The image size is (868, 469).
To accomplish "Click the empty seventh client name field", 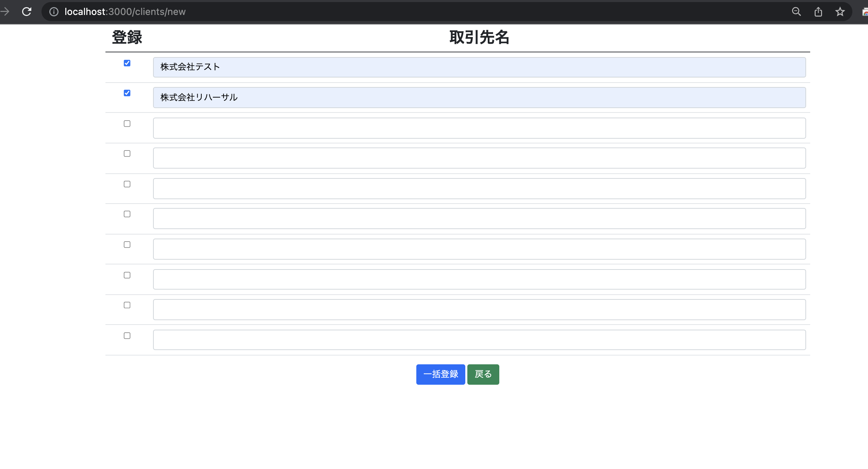I will pyautogui.click(x=479, y=249).
